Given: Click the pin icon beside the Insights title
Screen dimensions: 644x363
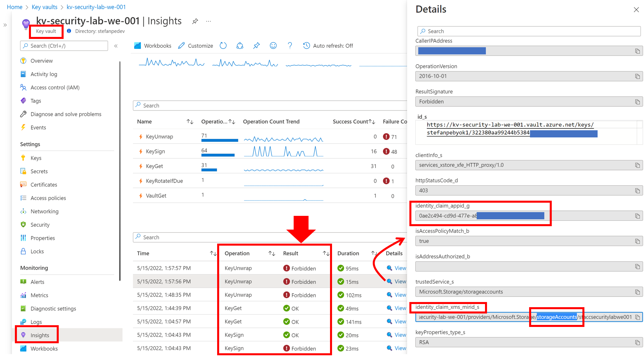Looking at the screenshot, I should (195, 21).
